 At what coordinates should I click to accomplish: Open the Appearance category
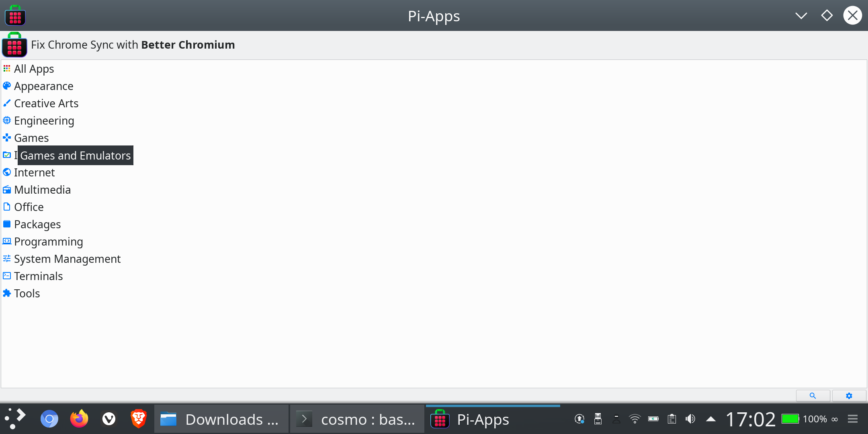click(x=43, y=86)
